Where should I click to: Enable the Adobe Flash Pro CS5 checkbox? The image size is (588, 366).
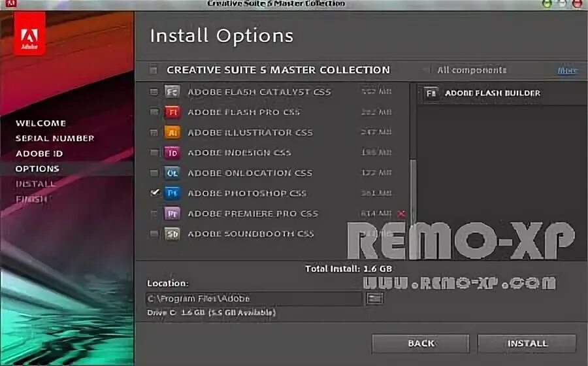click(154, 112)
